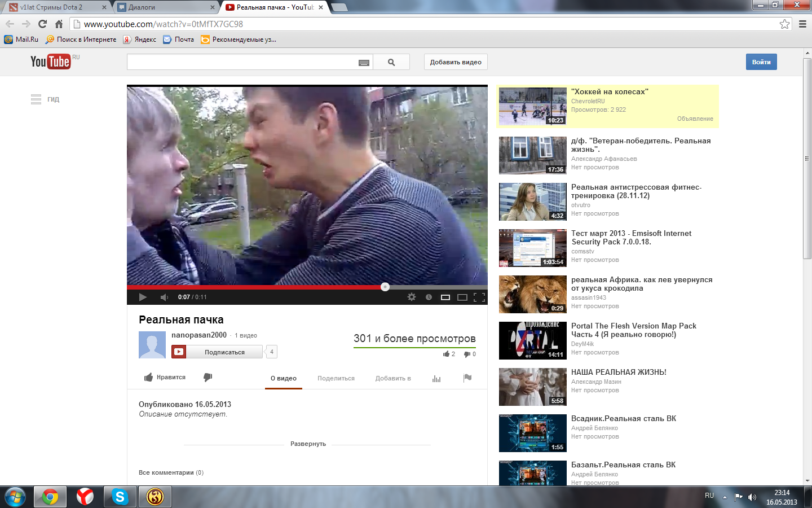Click the volume icon in system tray
812x508 pixels.
tap(752, 497)
